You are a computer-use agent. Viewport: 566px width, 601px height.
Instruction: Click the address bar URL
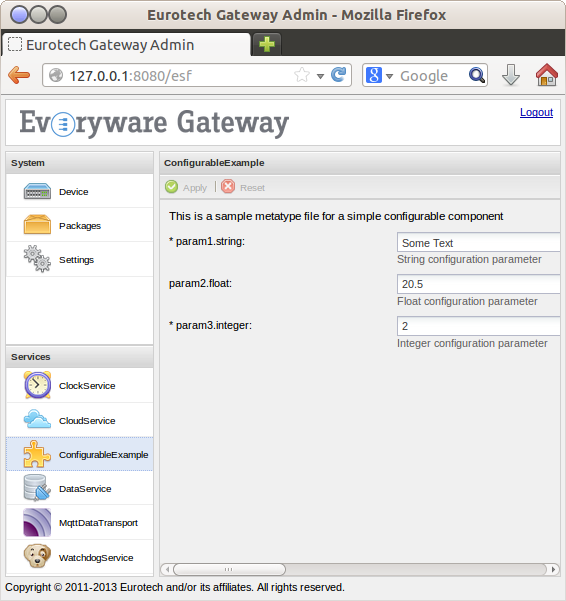[x=130, y=76]
